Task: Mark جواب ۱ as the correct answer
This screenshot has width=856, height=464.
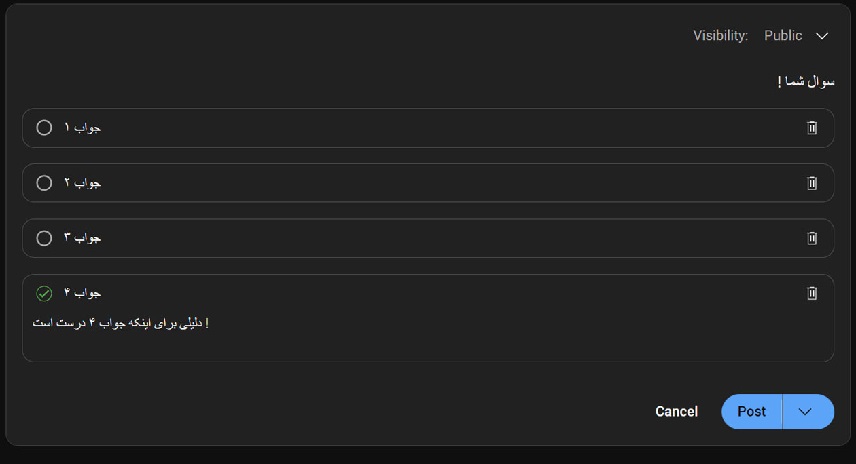Action: 44,128
